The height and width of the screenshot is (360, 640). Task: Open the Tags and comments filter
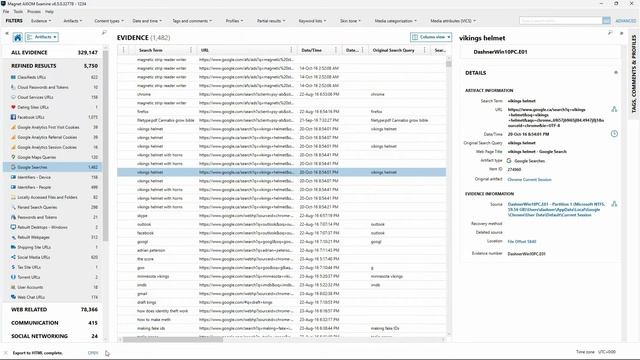(192, 21)
